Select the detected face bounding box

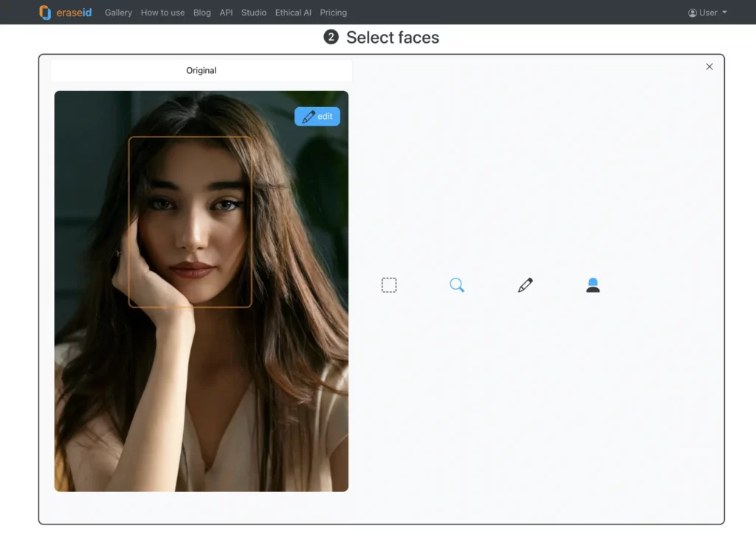(x=190, y=222)
